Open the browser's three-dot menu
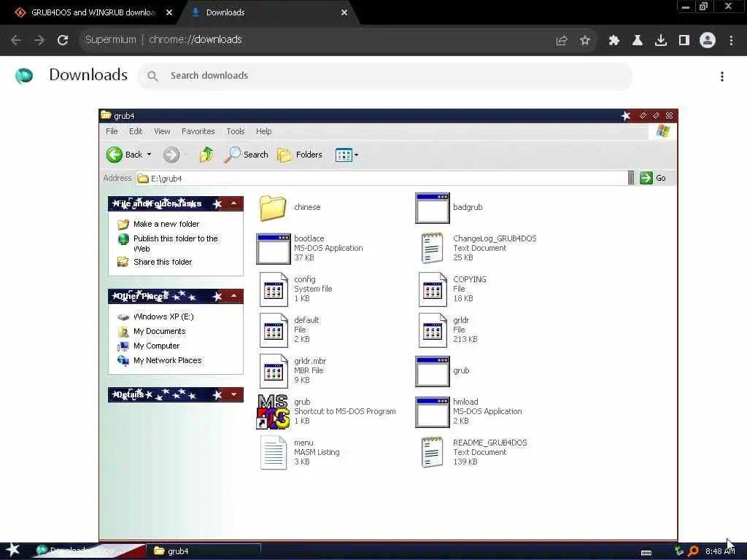 (x=731, y=41)
